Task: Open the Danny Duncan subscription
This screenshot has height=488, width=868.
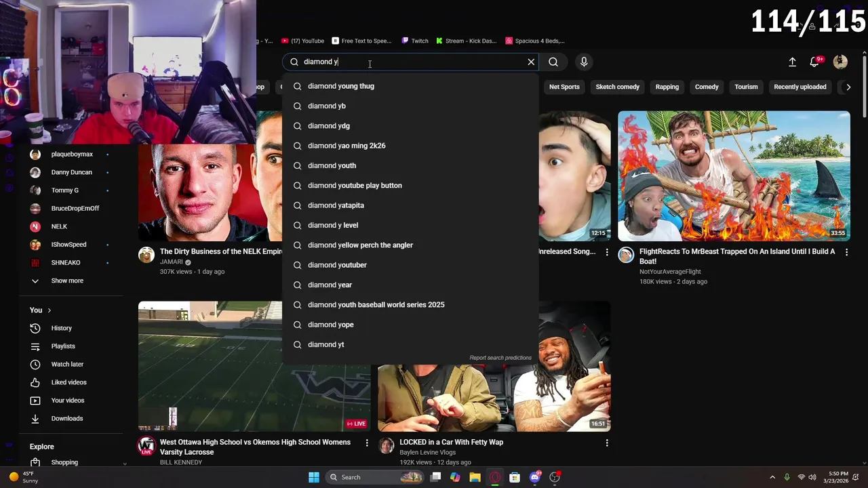Action: click(x=71, y=172)
